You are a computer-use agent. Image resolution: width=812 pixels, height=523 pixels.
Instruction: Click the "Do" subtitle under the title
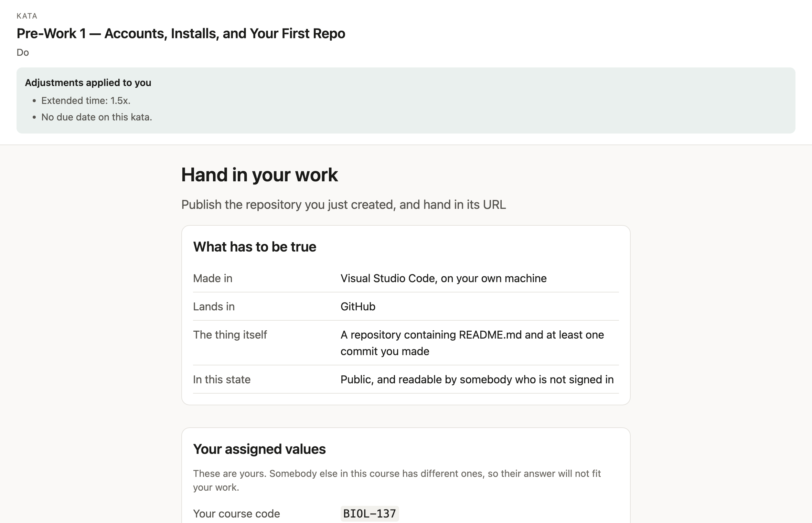click(23, 52)
